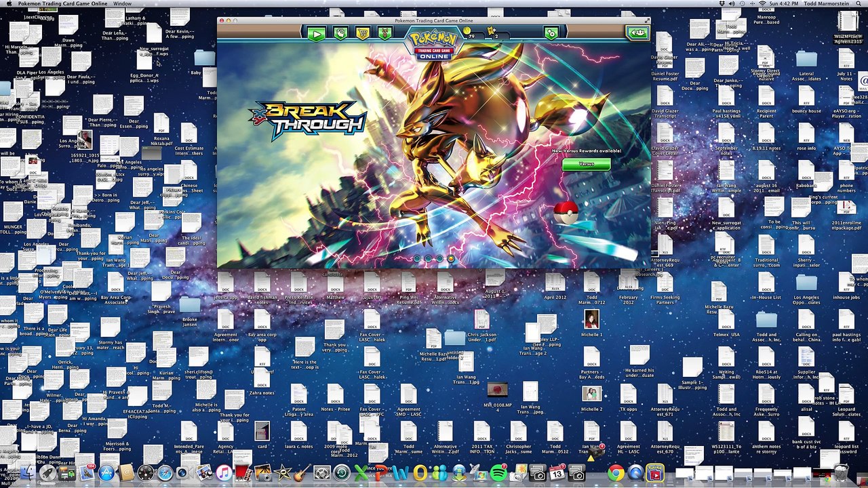This screenshot has height=488, width=868.
Task: Select the "TX opps" spreadsheet on the desktop
Action: click(629, 399)
